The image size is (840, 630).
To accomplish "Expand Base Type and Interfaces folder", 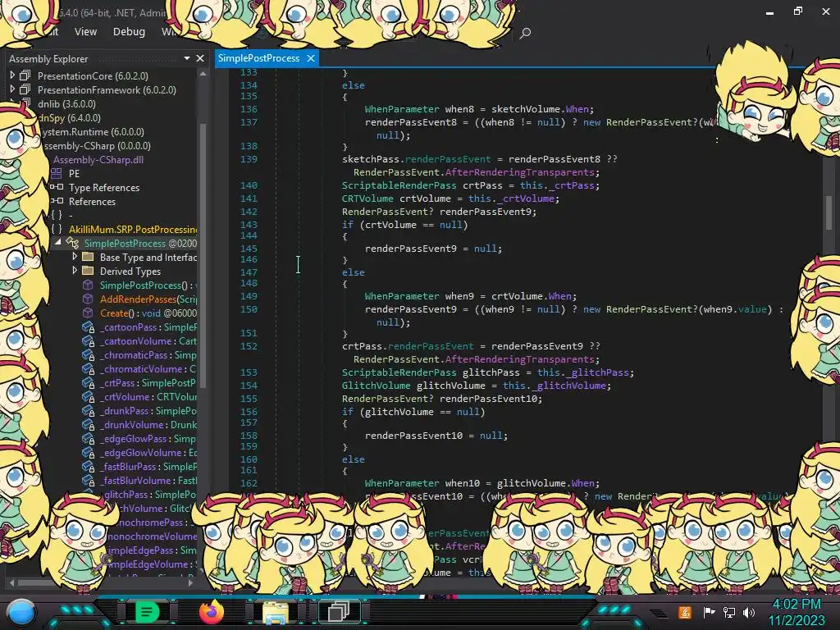I will tap(75, 257).
